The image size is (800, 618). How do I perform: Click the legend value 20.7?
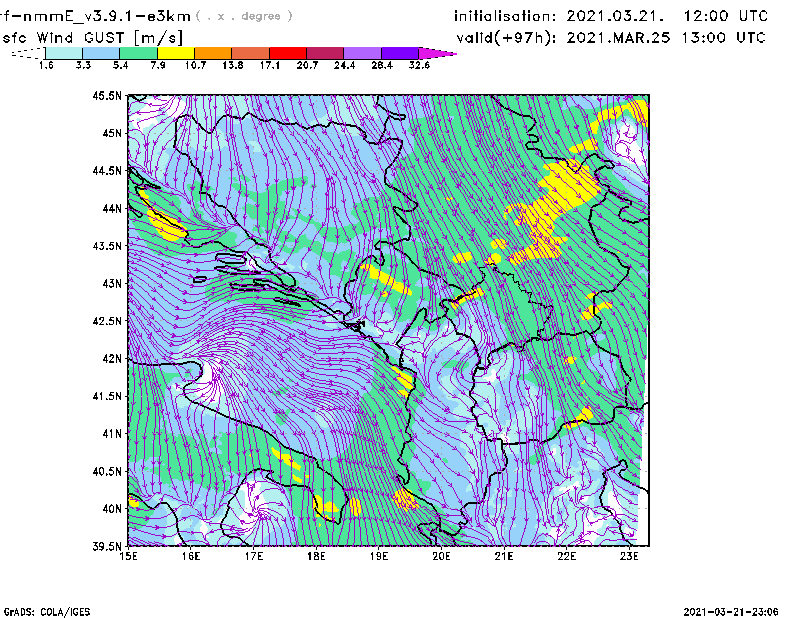click(x=307, y=65)
